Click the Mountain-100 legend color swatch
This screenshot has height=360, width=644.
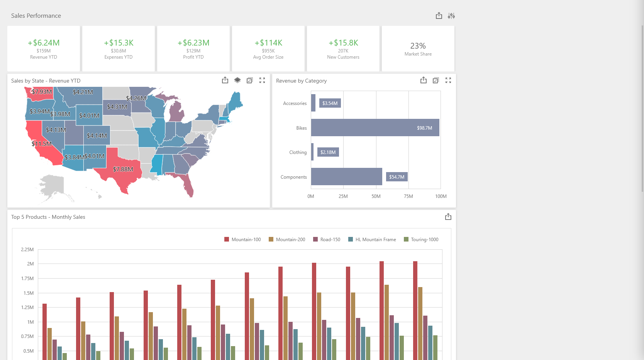coord(227,240)
